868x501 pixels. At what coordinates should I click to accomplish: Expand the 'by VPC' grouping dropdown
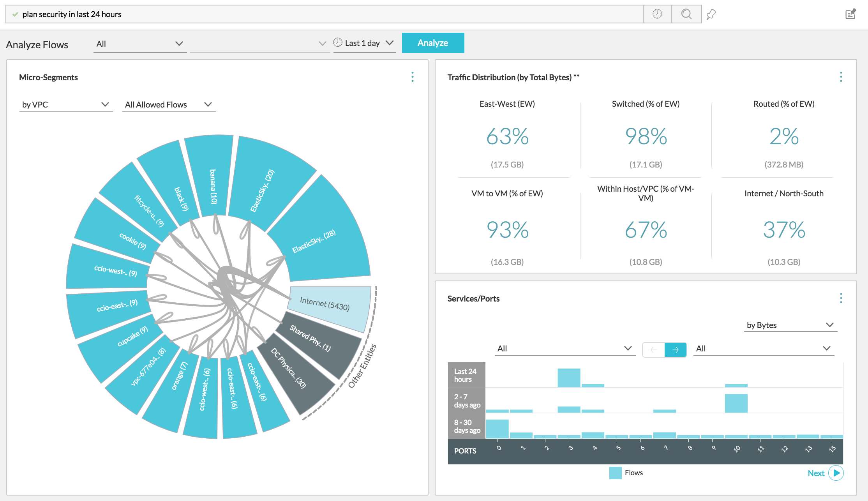pyautogui.click(x=65, y=104)
